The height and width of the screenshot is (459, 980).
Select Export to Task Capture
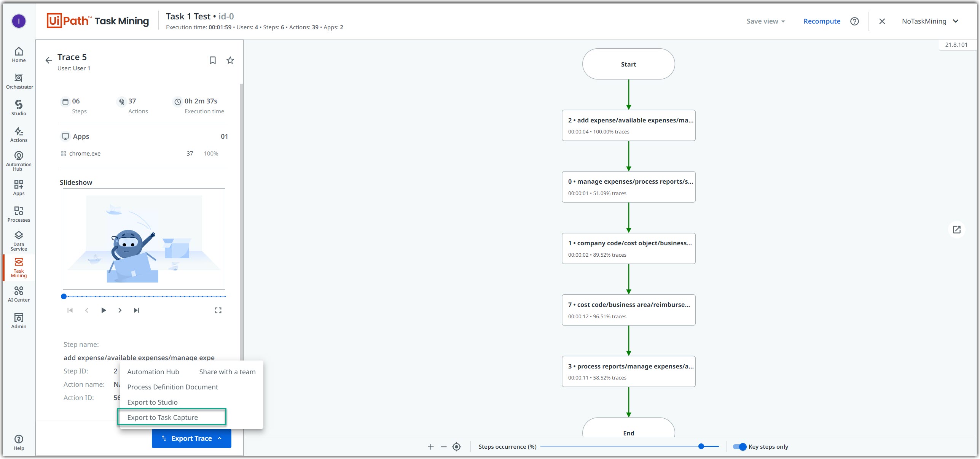click(163, 417)
